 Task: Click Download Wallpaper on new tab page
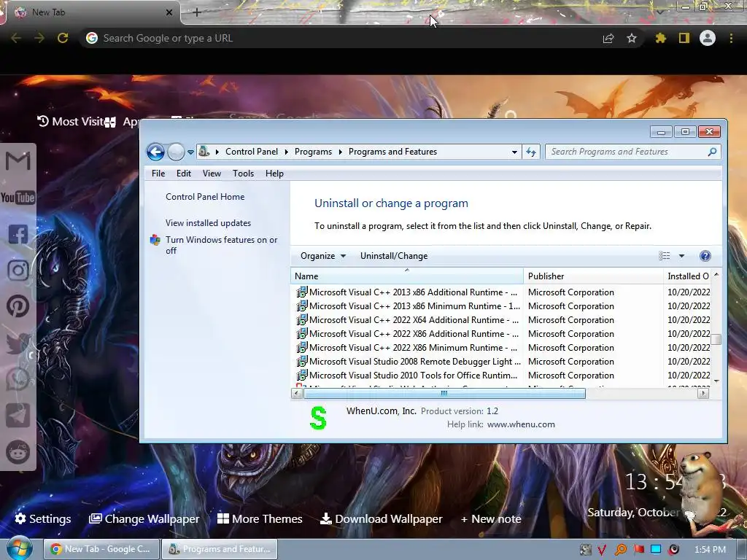[x=381, y=518]
